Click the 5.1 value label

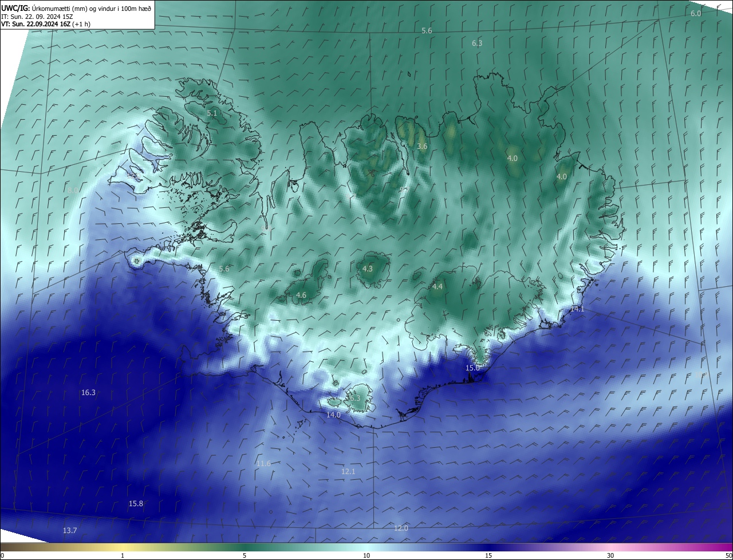tap(212, 113)
